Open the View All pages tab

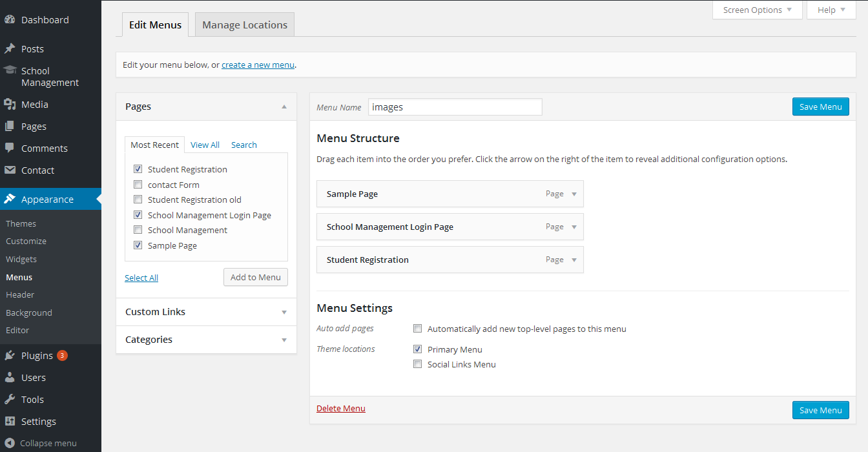[x=205, y=144]
